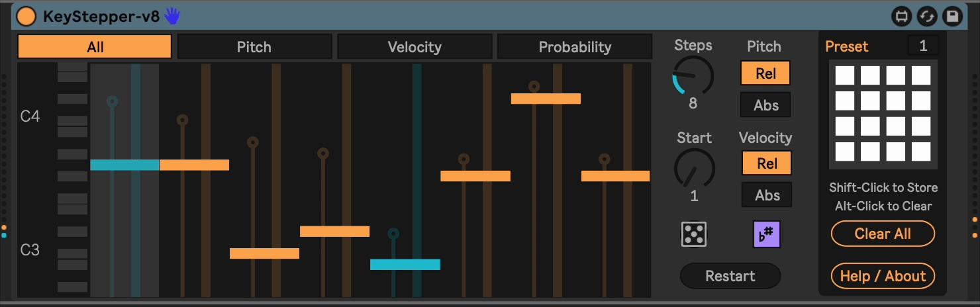Click the circular arrows hot-swap icon
Screen dimensions: 980x307
926,17
